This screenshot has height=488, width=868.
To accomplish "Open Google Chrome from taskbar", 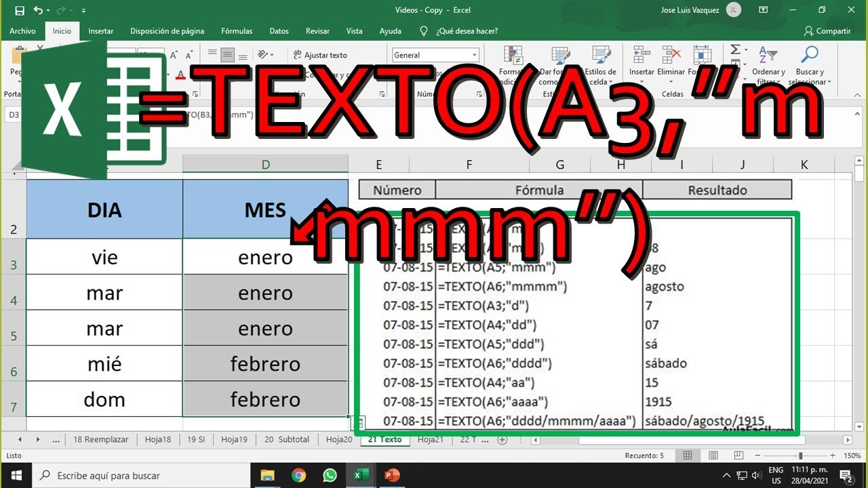I will [298, 475].
